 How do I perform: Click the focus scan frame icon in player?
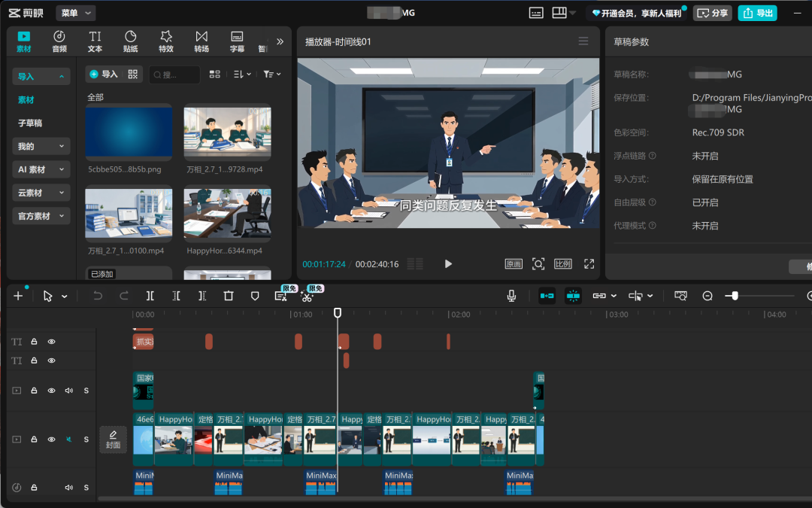tap(538, 264)
